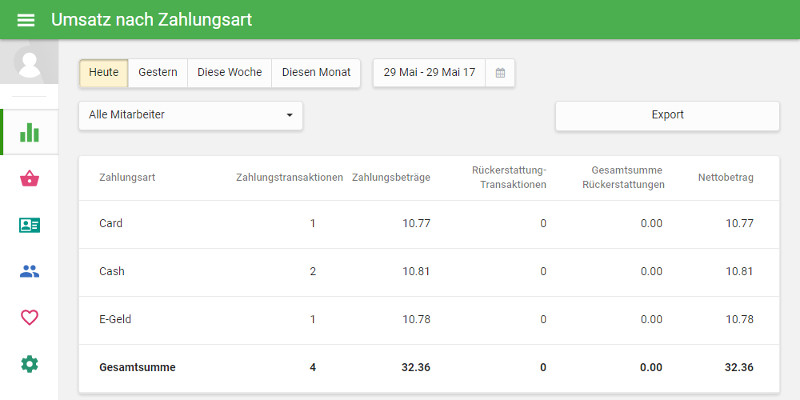Open the shopping basket icon
Viewport: 800px width, 400px height.
tap(29, 179)
